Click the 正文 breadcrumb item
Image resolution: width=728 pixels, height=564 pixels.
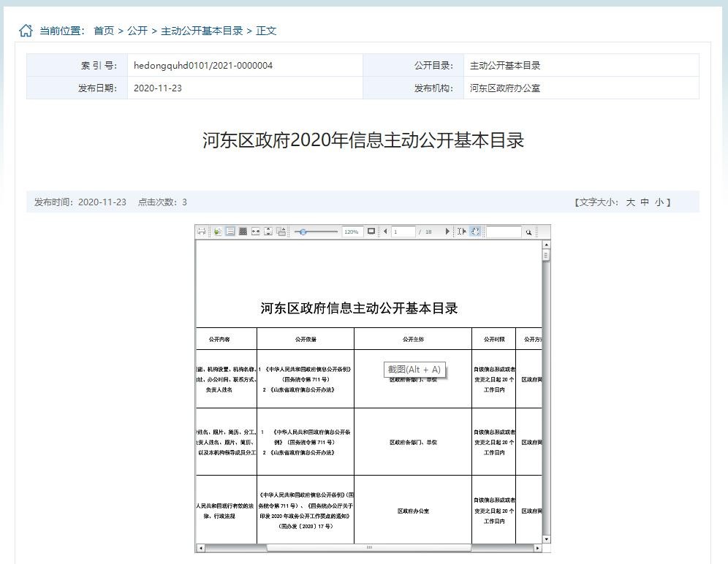click(x=266, y=31)
